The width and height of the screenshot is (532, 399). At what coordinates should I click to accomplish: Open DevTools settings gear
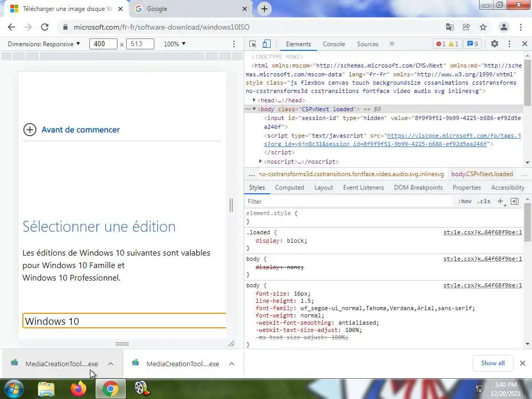pos(495,44)
